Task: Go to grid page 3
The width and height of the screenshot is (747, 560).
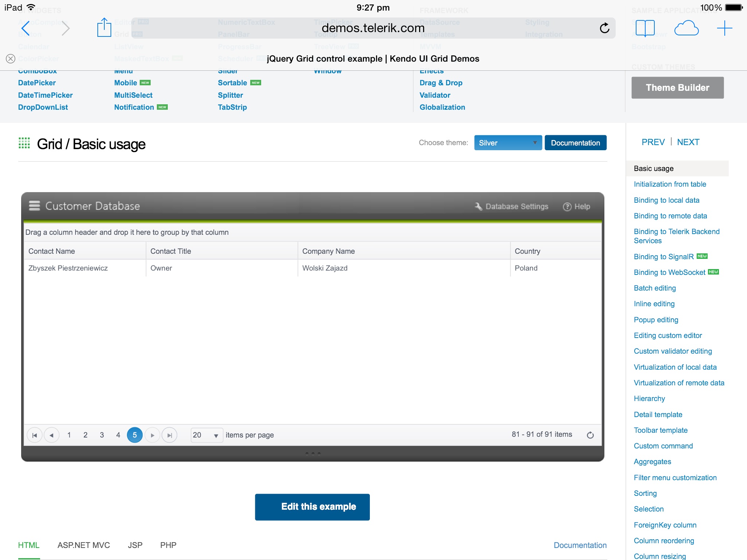Action: pos(102,435)
